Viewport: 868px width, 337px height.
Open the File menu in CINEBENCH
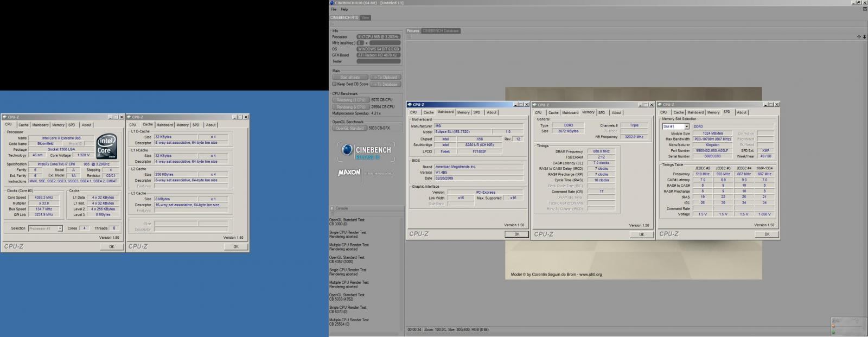point(334,9)
